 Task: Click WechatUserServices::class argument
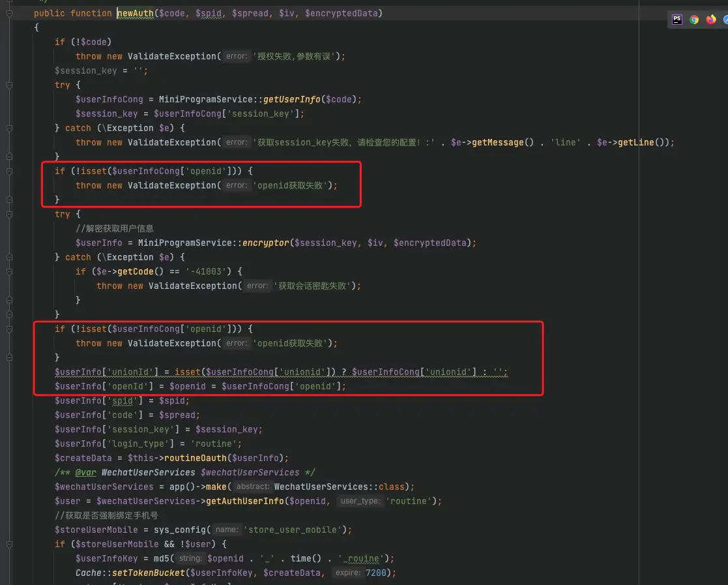coord(339,487)
